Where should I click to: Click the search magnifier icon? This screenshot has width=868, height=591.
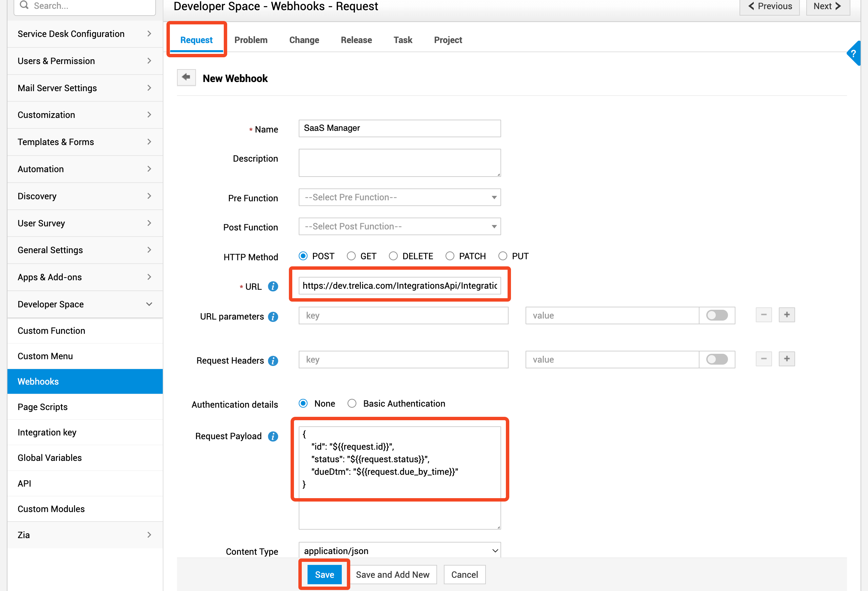pos(24,5)
